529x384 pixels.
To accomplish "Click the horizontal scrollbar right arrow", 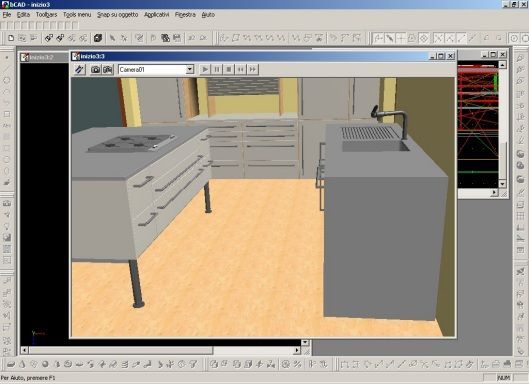I will coord(297,350).
